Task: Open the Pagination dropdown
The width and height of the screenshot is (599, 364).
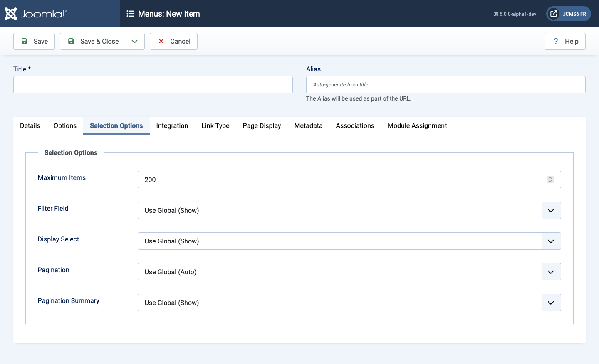Action: click(x=551, y=272)
